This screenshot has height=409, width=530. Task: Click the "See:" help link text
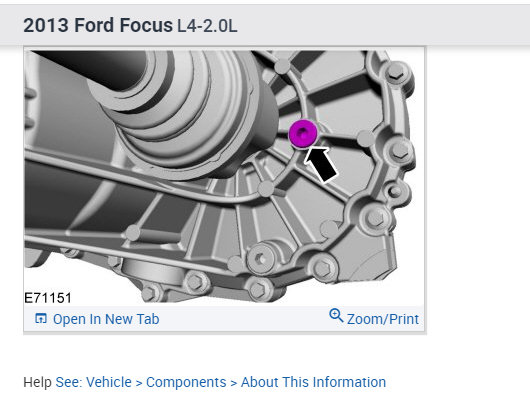pos(69,382)
